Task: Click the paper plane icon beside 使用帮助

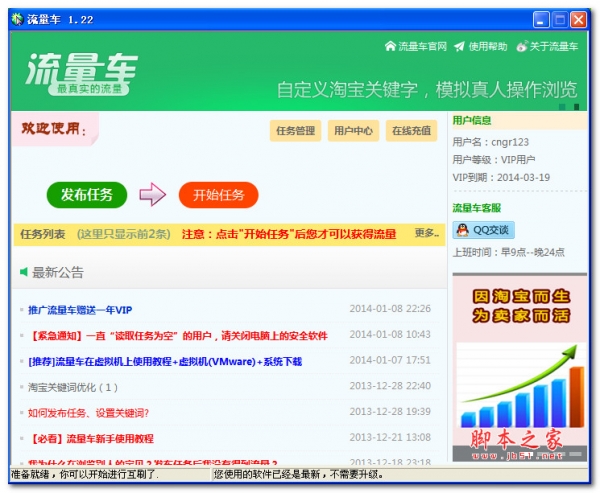Action: (x=459, y=46)
